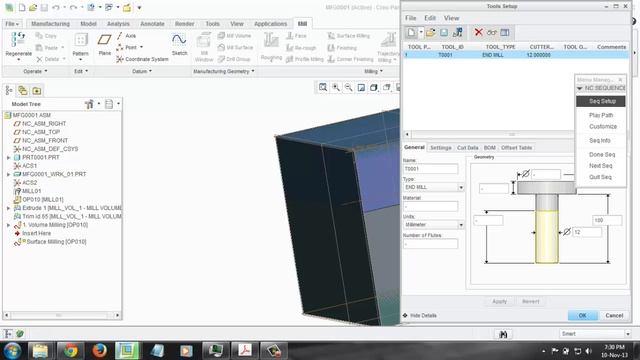Create a datum Plane from ribbon
This screenshot has width=640, height=360.
tap(104, 44)
